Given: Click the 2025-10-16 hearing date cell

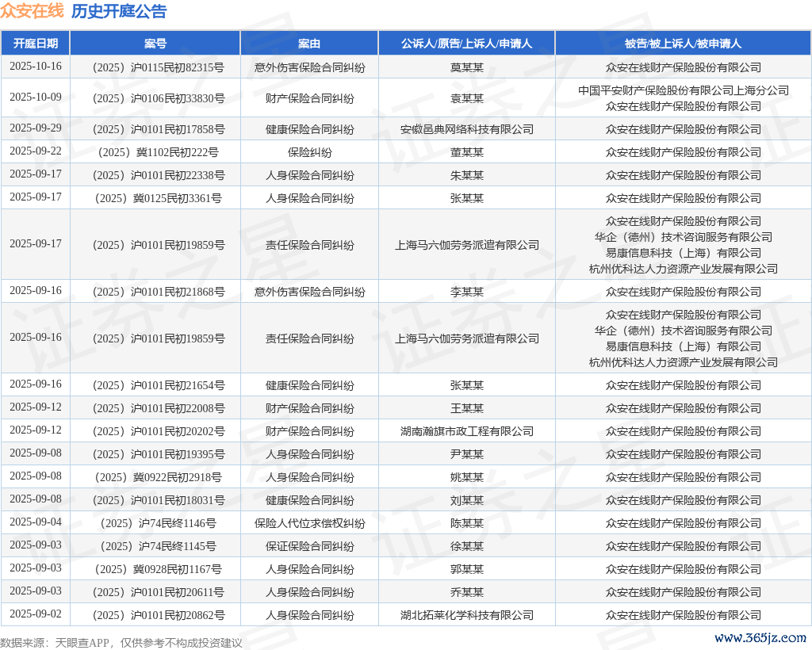Looking at the screenshot, I should point(35,67).
